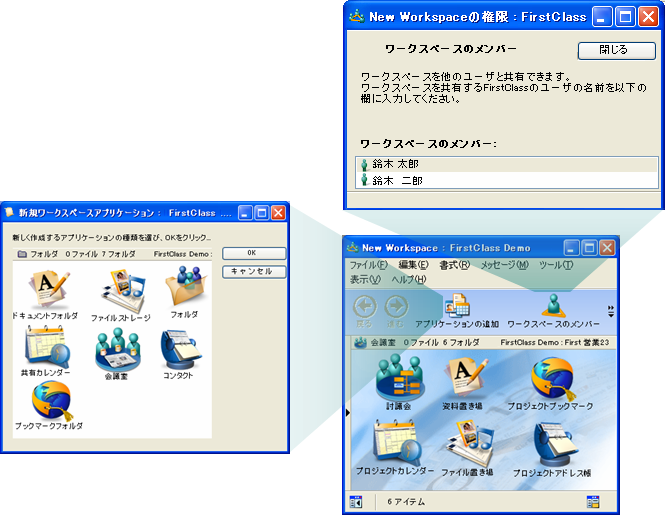Click the 進む forward arrow toolbar icon

396,307
